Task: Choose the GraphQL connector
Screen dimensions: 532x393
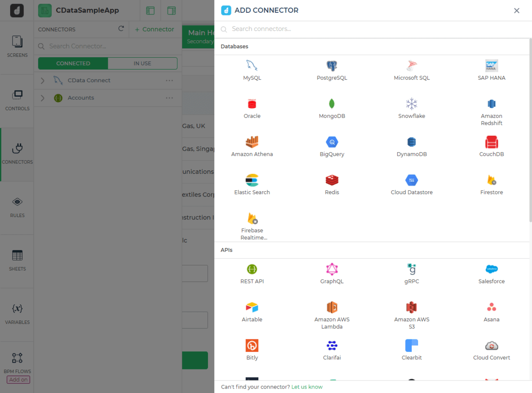Action: 332,274
